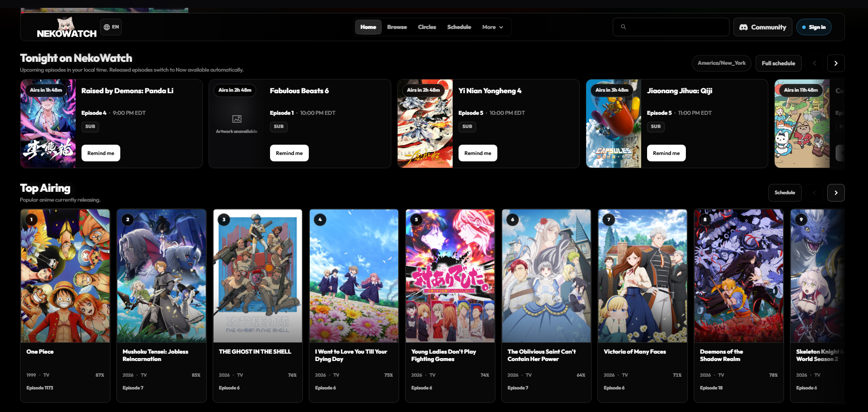The height and width of the screenshot is (412, 868).
Task: Focus the search input field
Action: tap(671, 27)
